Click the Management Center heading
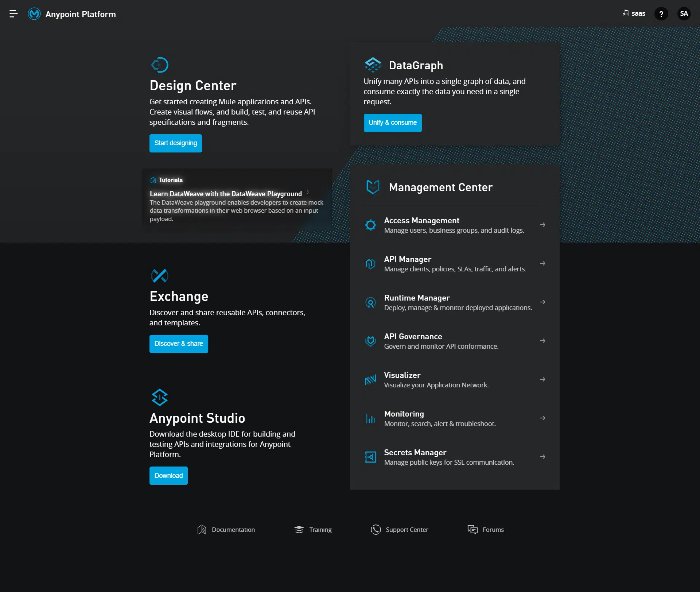700x592 pixels. pos(441,187)
